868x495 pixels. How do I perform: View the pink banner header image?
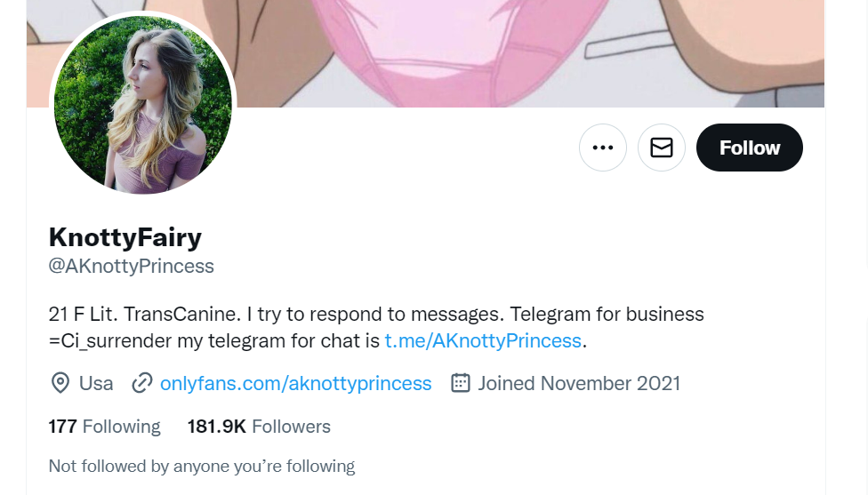(425, 53)
